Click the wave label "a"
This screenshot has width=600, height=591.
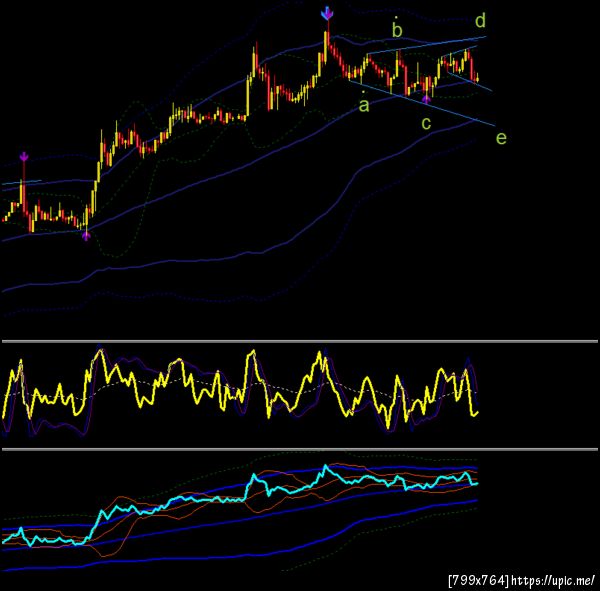click(364, 105)
